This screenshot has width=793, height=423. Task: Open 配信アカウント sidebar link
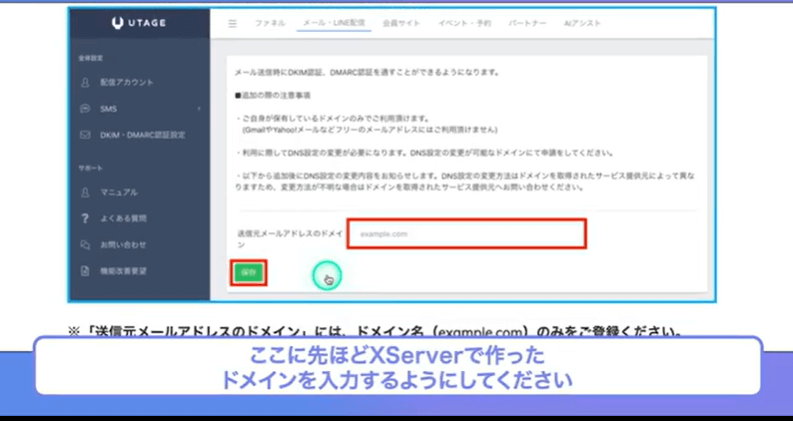pyautogui.click(x=127, y=82)
